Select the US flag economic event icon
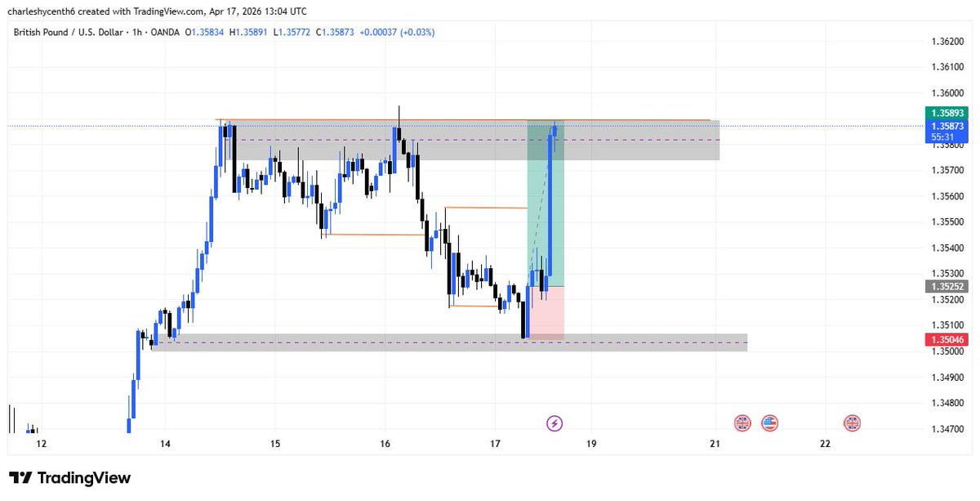The width and height of the screenshot is (980, 501). coord(768,423)
